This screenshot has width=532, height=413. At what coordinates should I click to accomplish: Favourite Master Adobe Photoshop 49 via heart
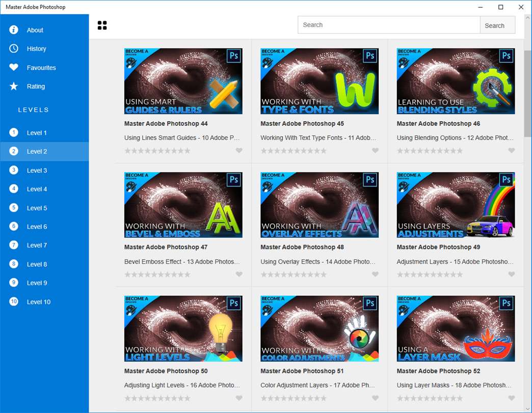tap(512, 274)
